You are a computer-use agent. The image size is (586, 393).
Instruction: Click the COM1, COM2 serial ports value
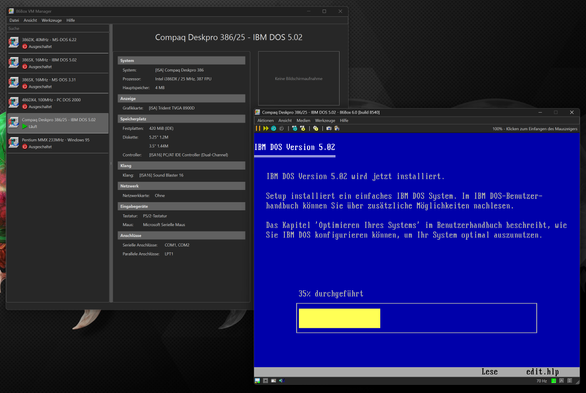point(177,245)
